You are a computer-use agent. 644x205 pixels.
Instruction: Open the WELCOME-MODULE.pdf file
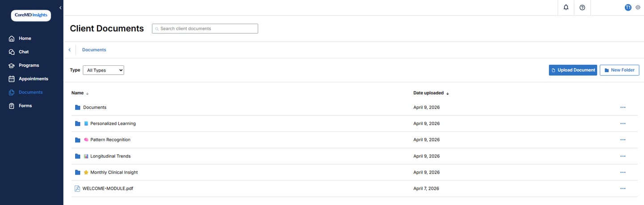coord(108,188)
